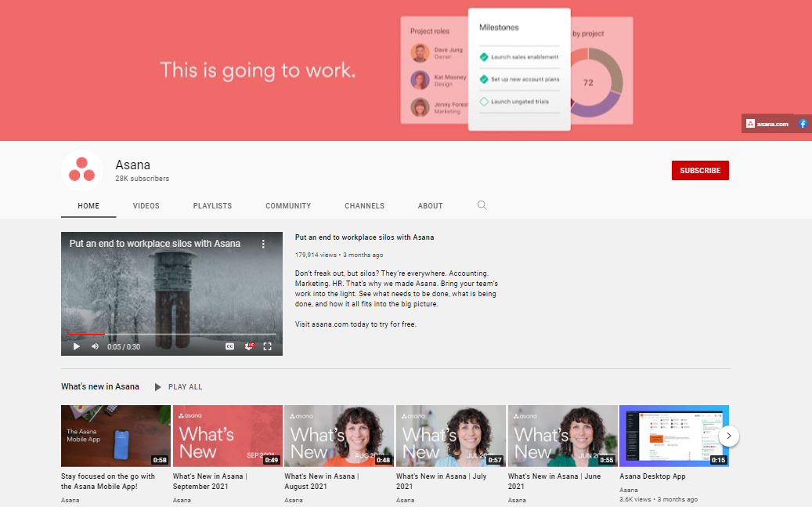Click the video progress bar

point(171,335)
